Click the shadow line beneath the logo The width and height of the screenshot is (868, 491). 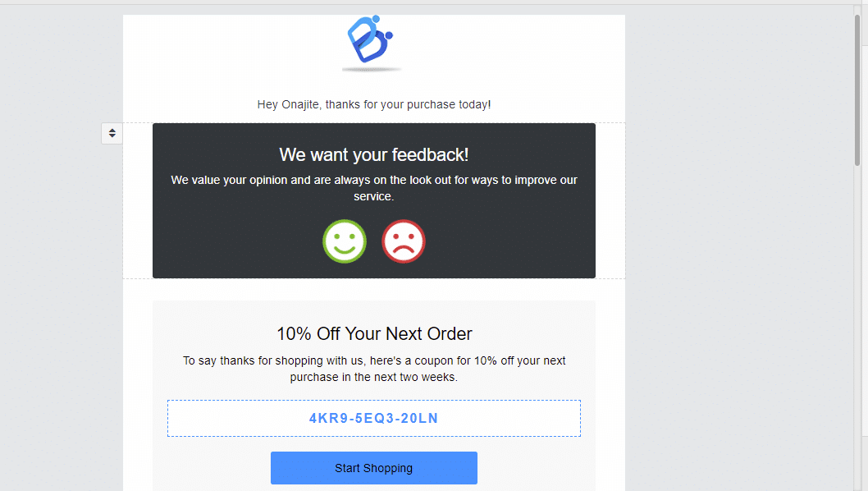pyautogui.click(x=372, y=69)
